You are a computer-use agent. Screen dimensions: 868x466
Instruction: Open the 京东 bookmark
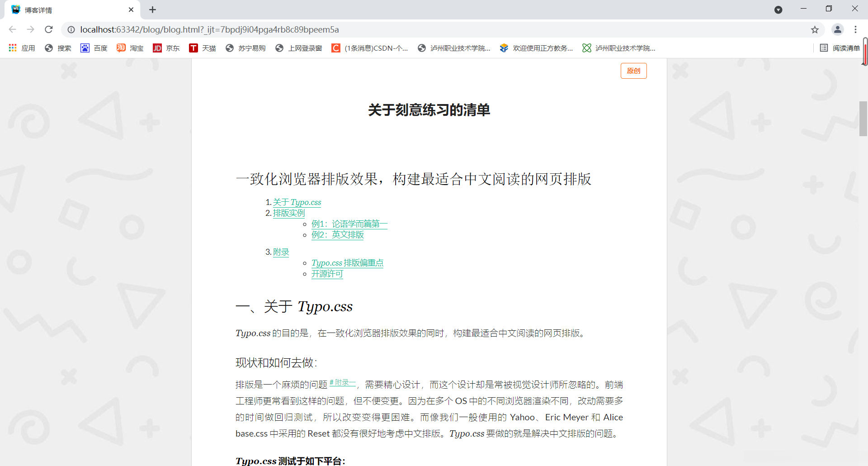pyautogui.click(x=166, y=48)
